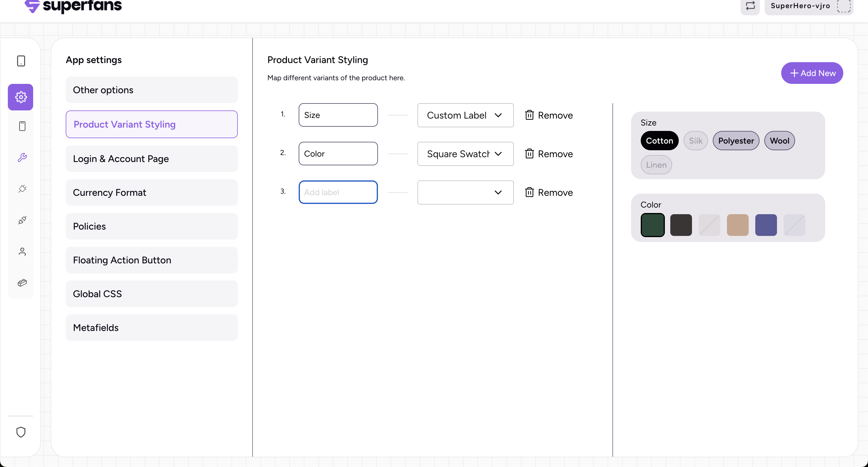Viewport: 868px width, 467px height.
Task: Click the swap arrows icon in header
Action: (750, 6)
